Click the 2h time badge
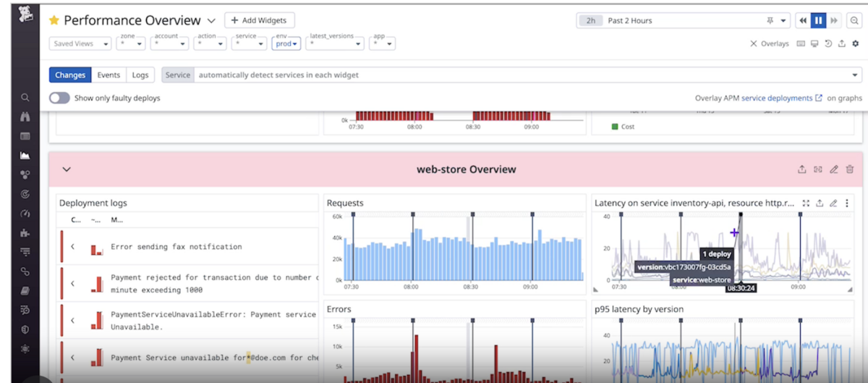868x383 pixels. tap(591, 21)
